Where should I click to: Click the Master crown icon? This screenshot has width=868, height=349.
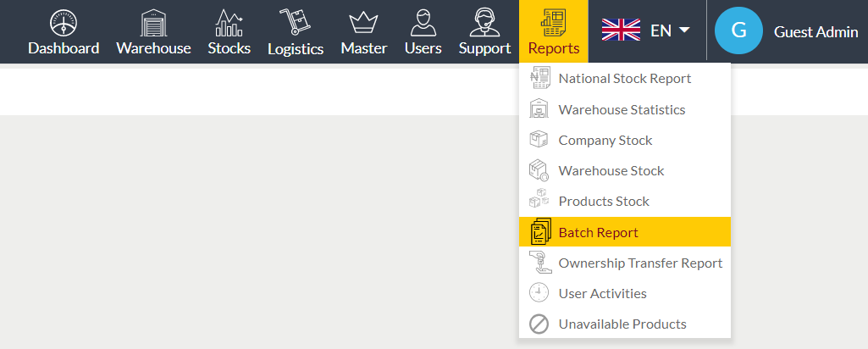363,23
